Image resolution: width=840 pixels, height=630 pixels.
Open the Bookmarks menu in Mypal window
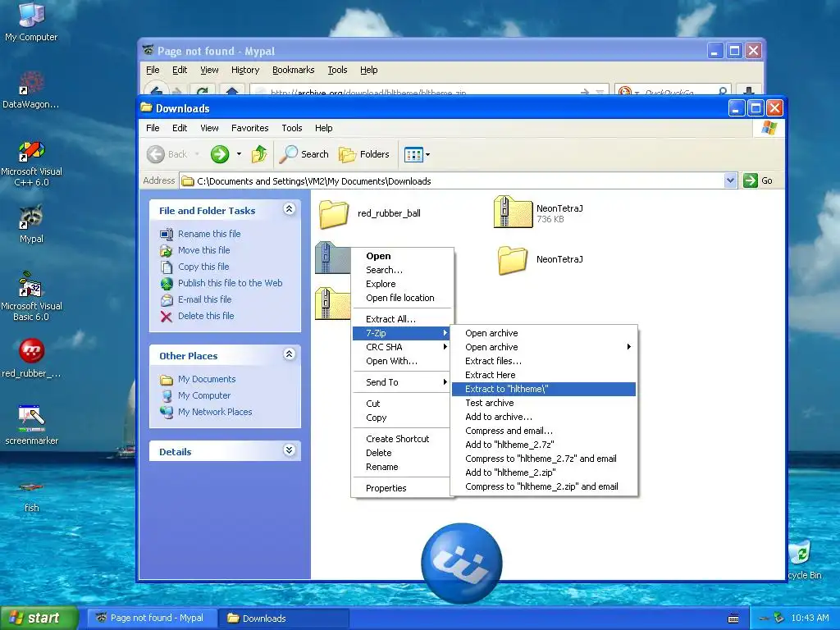(293, 71)
